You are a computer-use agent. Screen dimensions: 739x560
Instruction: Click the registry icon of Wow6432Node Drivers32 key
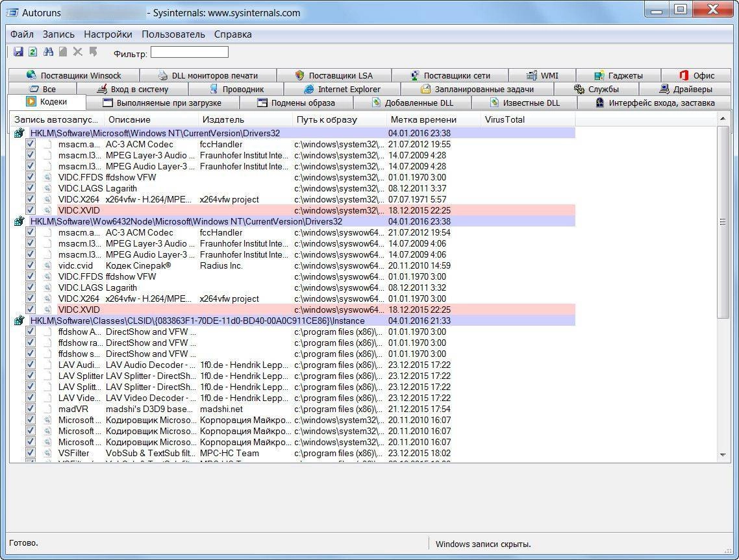point(19,221)
